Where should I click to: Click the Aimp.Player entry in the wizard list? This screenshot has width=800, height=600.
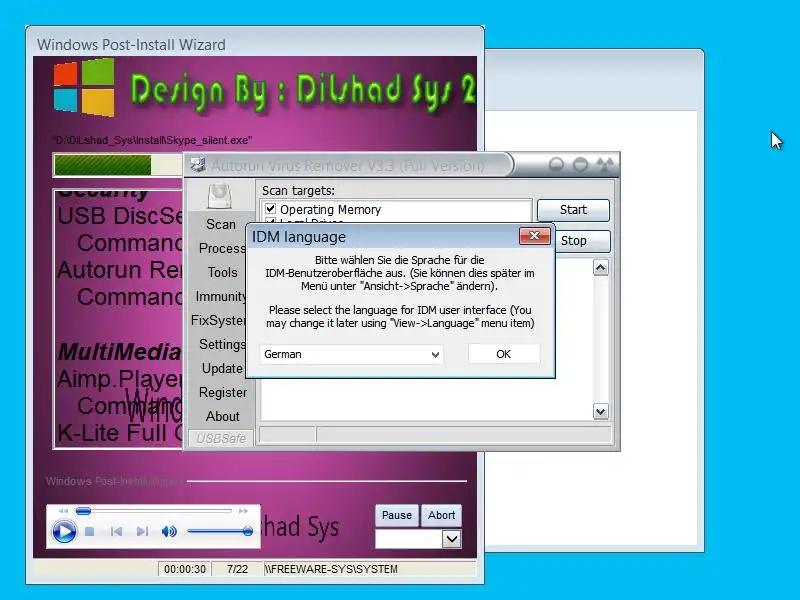[x=119, y=379]
